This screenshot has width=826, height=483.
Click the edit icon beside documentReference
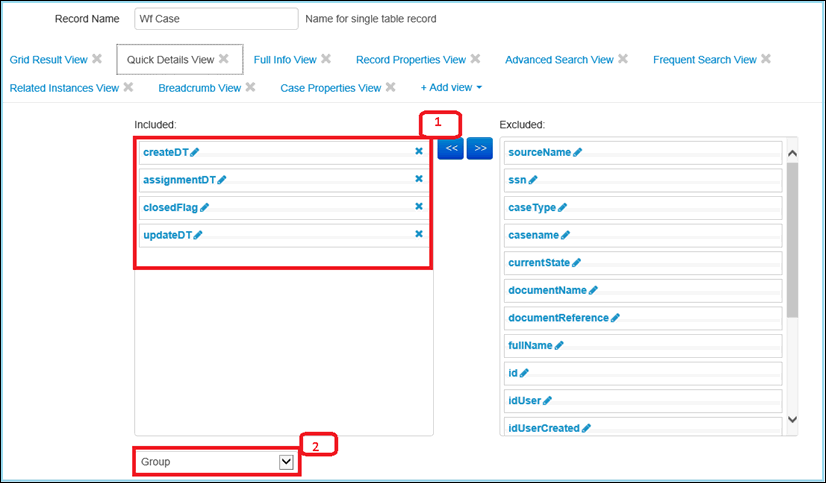click(x=615, y=318)
